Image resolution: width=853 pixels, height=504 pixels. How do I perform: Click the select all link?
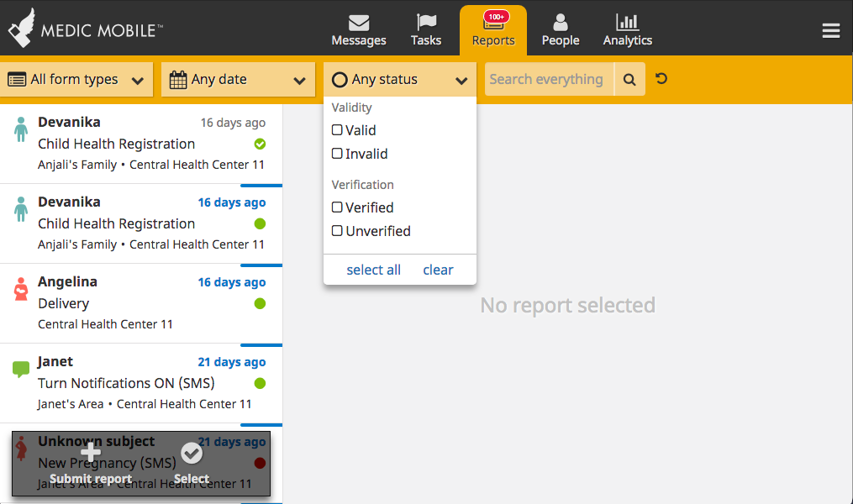[374, 270]
